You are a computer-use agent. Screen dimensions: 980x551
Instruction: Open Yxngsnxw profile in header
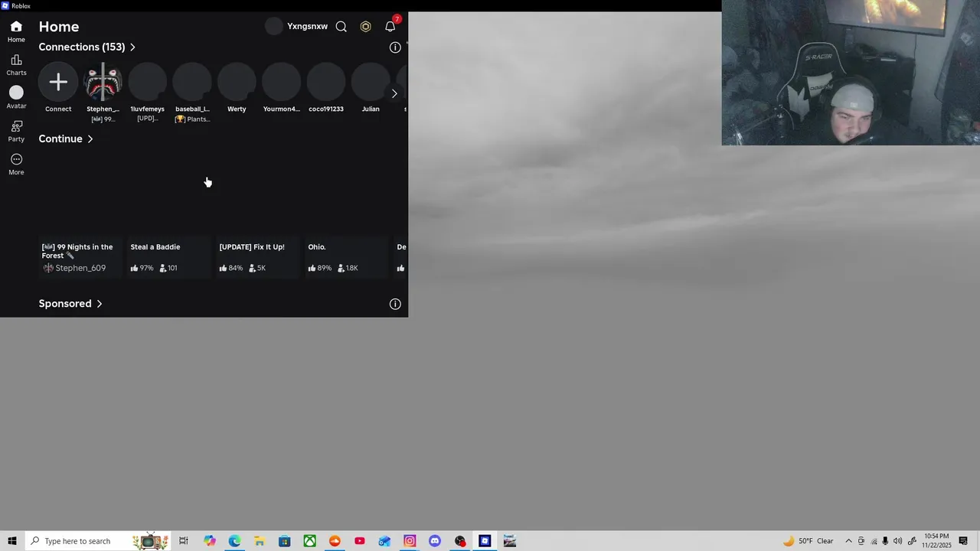point(296,27)
